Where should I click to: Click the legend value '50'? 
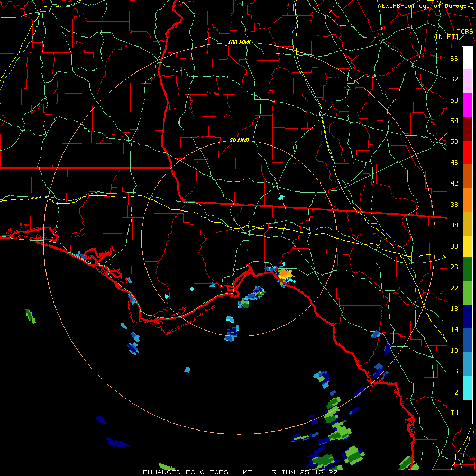pos(454,142)
